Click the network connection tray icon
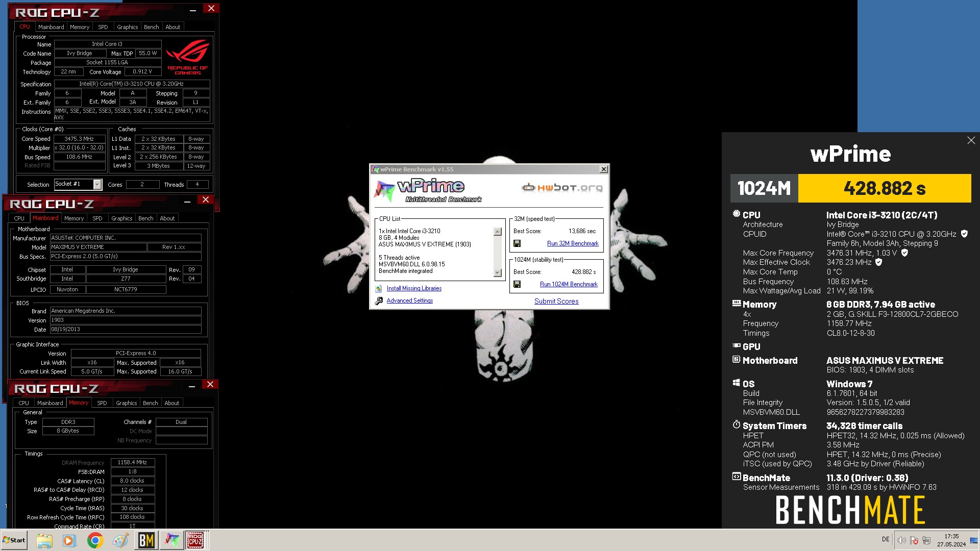980x551 pixels. (x=926, y=540)
